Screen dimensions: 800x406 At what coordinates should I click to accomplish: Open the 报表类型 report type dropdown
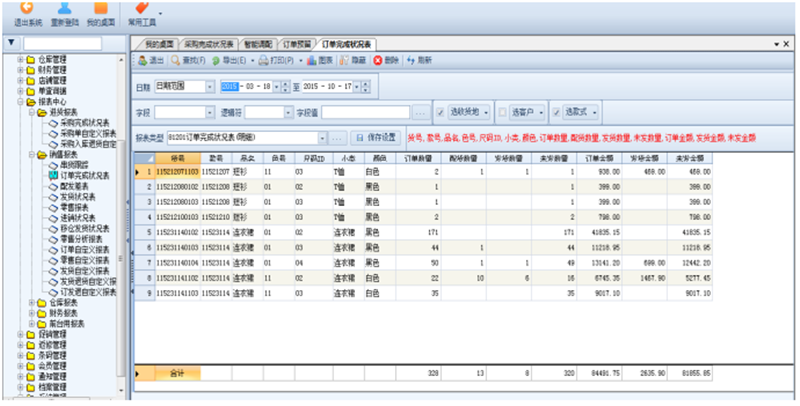[326, 136]
